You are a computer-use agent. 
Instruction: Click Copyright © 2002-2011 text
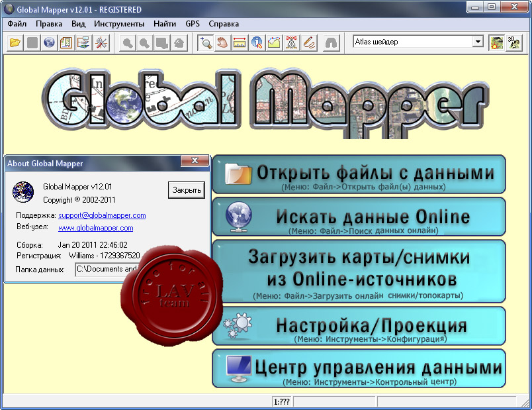pos(79,200)
